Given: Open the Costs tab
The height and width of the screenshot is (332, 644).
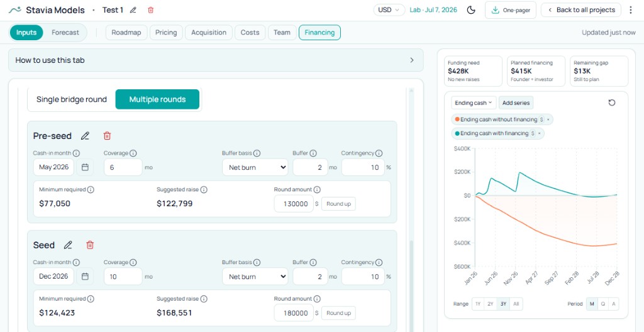Looking at the screenshot, I should pyautogui.click(x=250, y=33).
